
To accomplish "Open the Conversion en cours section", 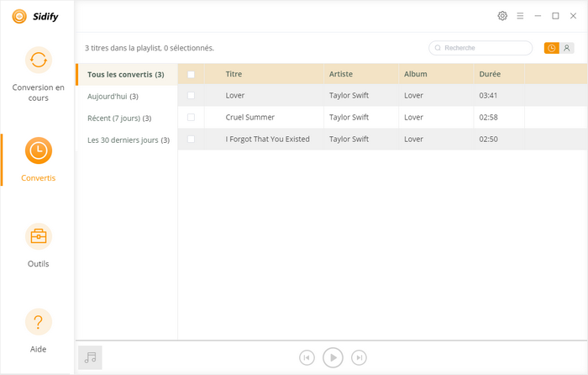I will (38, 61).
